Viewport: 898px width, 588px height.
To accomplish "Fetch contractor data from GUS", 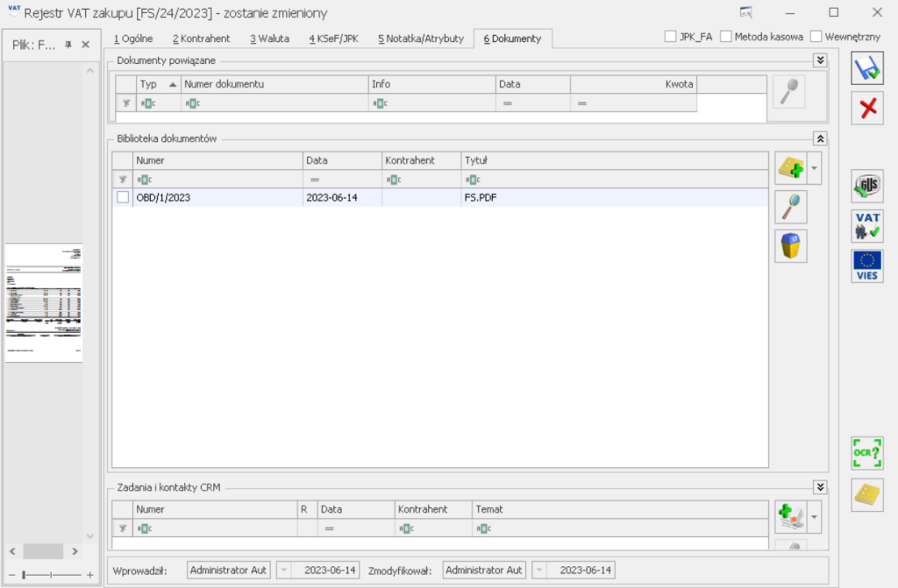I will [867, 186].
